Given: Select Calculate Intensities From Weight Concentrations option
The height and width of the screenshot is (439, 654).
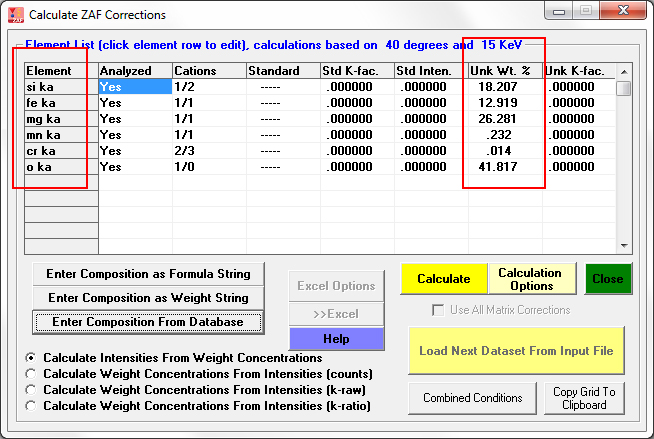Looking at the screenshot, I should pos(32,358).
